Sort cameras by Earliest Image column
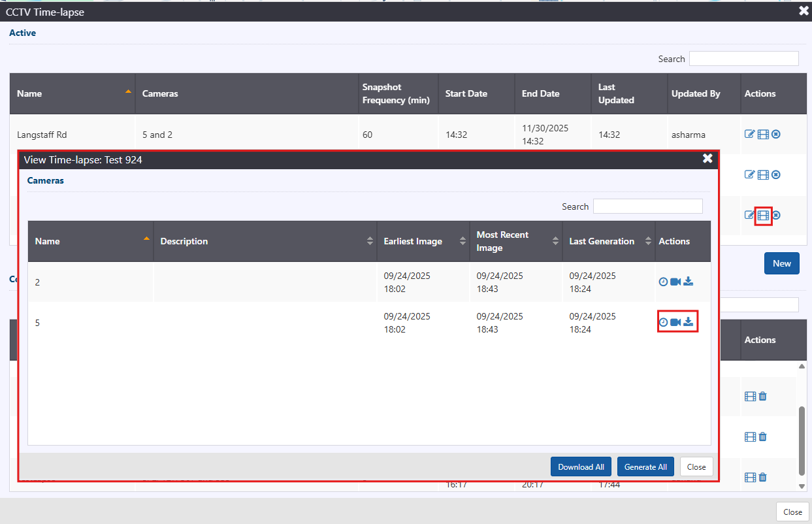Screen dimensions: 812x524 (x=423, y=241)
